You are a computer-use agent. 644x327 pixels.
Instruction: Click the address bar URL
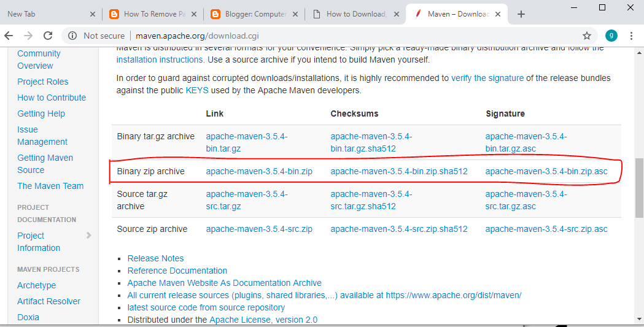tap(197, 36)
